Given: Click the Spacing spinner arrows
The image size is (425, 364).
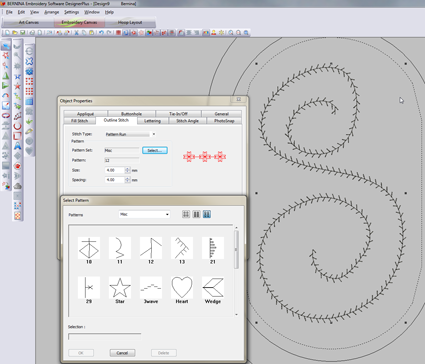Looking at the screenshot, I should coord(127,180).
